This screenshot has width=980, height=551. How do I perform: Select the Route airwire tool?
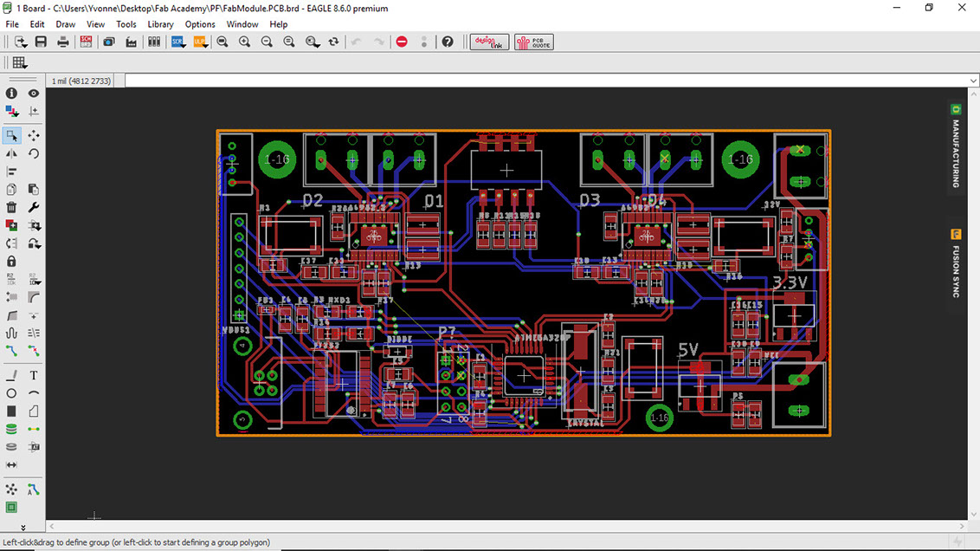click(x=11, y=352)
